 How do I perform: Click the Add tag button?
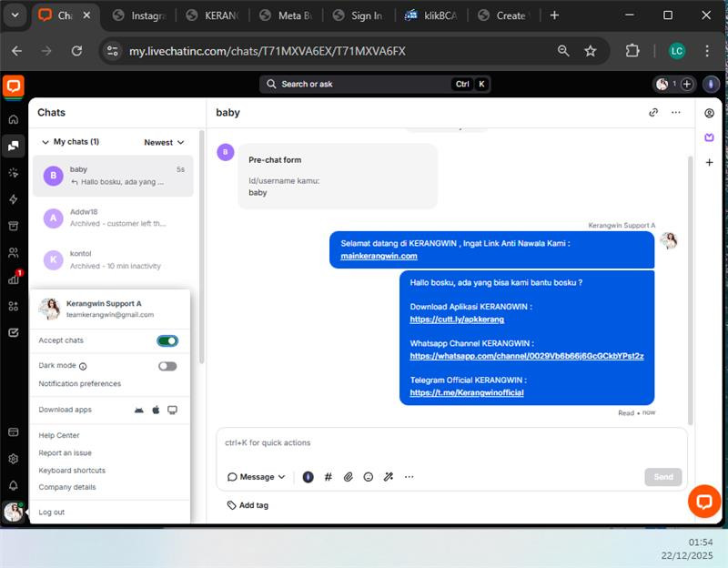[x=248, y=505]
